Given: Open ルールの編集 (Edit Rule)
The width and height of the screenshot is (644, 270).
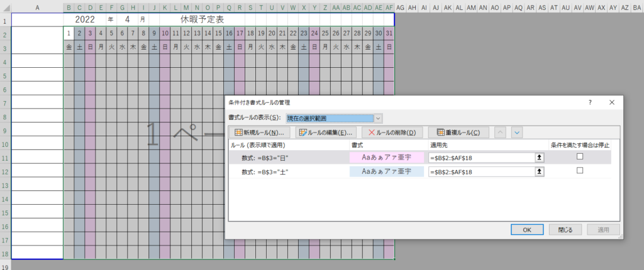Looking at the screenshot, I should coord(325,132).
